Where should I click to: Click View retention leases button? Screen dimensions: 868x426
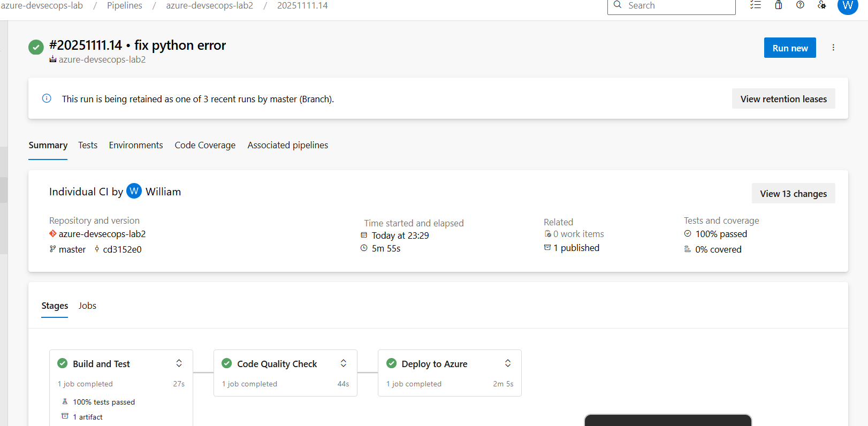(x=783, y=99)
